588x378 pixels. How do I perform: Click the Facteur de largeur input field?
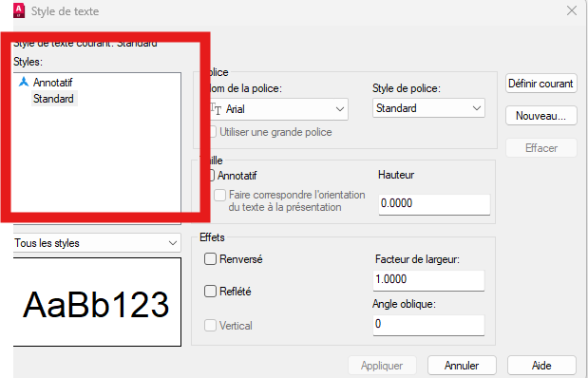(x=428, y=280)
